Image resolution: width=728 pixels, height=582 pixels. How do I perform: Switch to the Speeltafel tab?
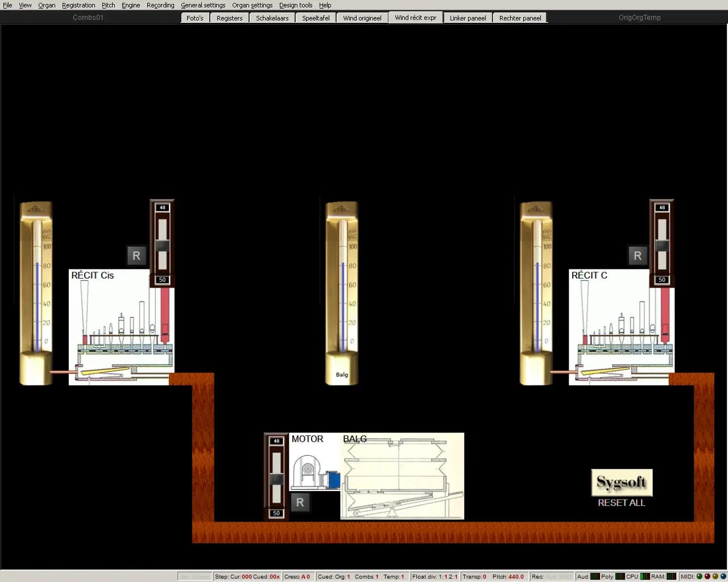[x=316, y=18]
